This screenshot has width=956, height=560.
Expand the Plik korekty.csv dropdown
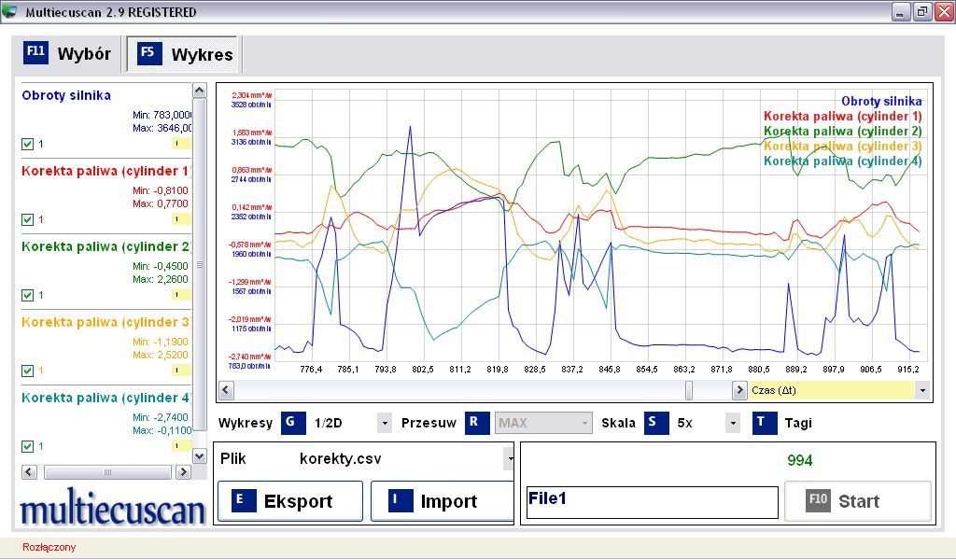point(509,459)
